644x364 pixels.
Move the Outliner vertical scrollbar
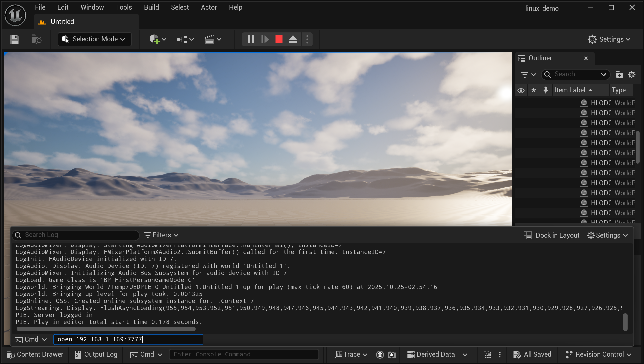click(637, 147)
